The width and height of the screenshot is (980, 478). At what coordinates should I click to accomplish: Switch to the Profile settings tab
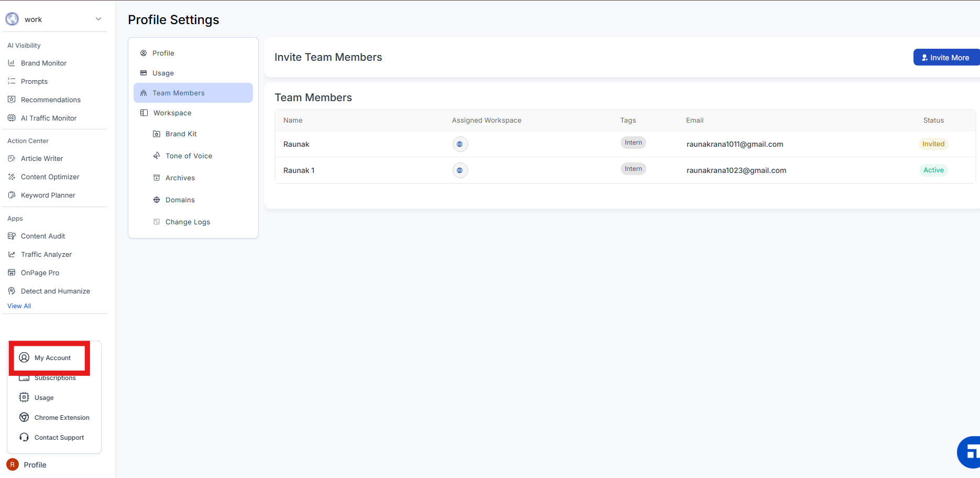(x=163, y=53)
